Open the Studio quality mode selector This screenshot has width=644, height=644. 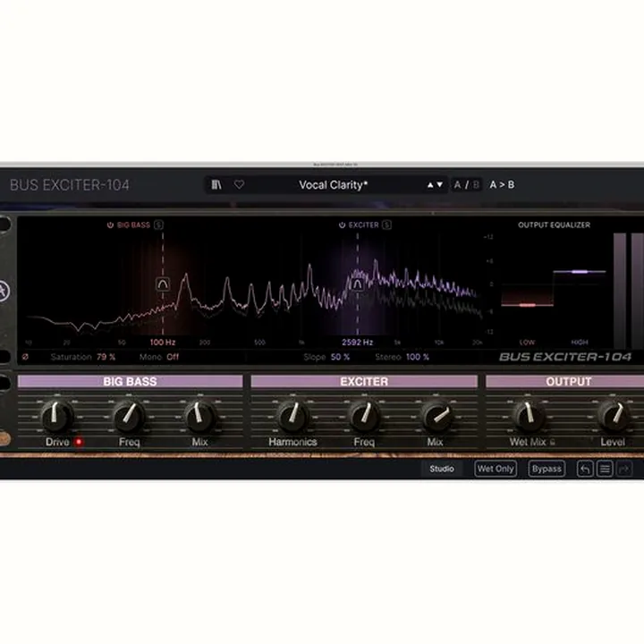tap(442, 469)
